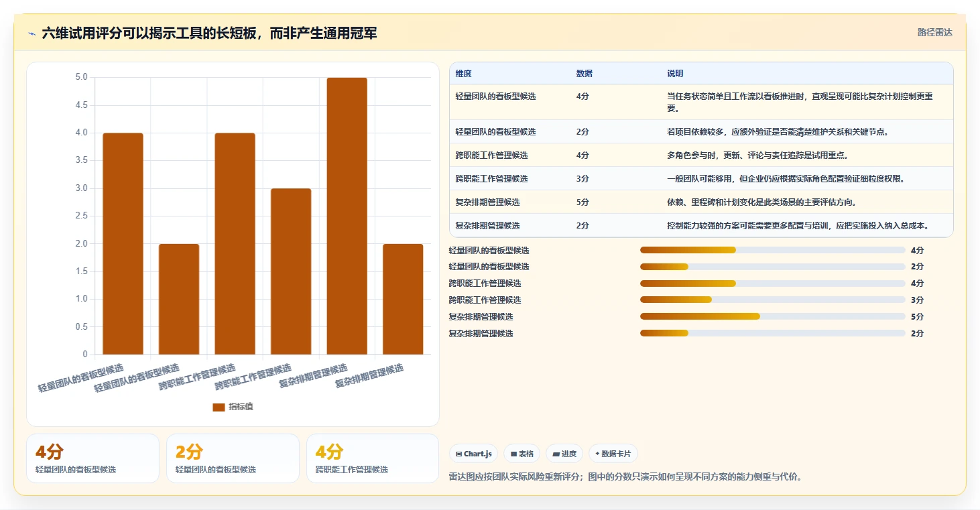Select the 进度 chip
This screenshot has width=980, height=510.
[x=564, y=454]
